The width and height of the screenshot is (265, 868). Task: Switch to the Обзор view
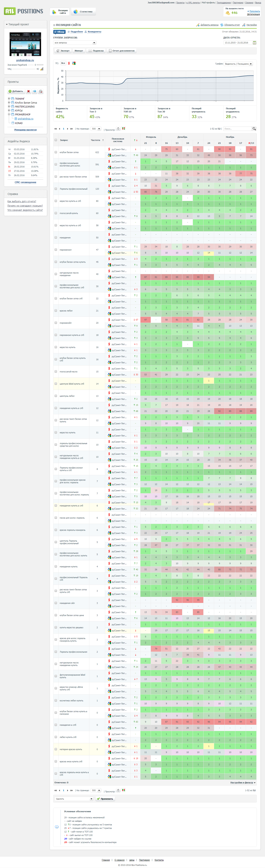[59, 32]
